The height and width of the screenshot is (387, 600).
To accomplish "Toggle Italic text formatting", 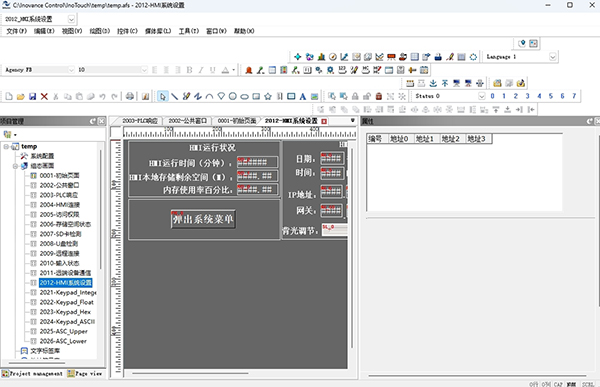I will point(201,70).
